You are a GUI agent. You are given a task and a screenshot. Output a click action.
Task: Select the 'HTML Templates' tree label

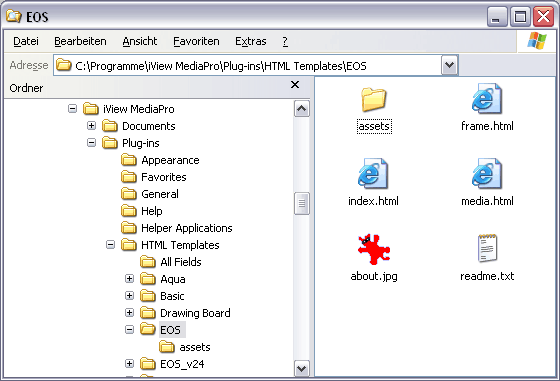pyautogui.click(x=180, y=245)
